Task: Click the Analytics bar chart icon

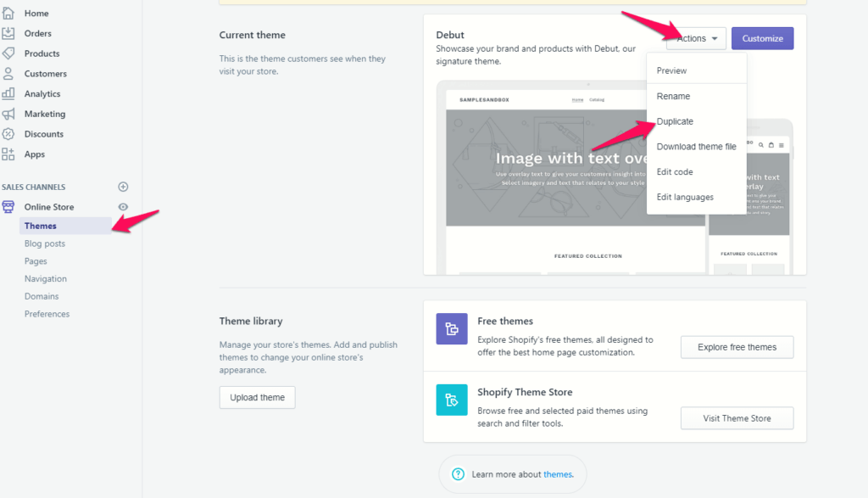Action: click(8, 93)
